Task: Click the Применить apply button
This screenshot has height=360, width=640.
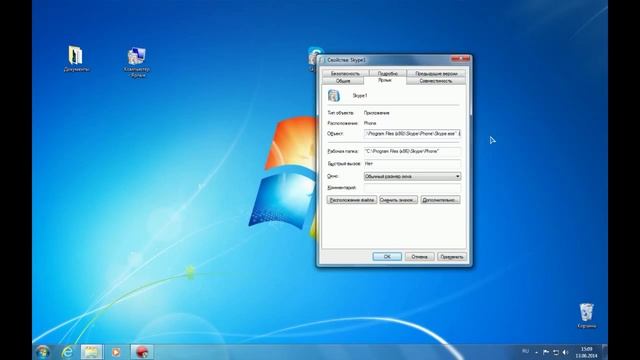Action: [x=451, y=257]
